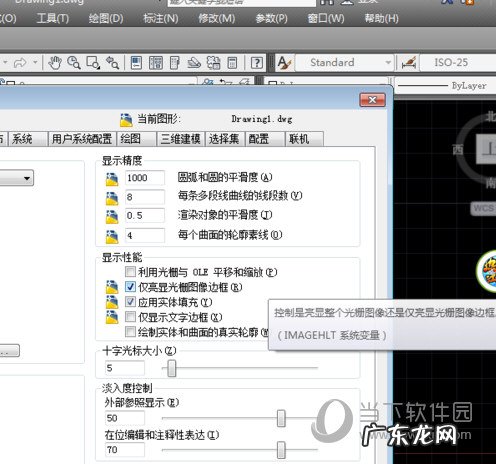Click the Zoom Previous tool
The height and width of the screenshot is (464, 496).
tap(112, 63)
